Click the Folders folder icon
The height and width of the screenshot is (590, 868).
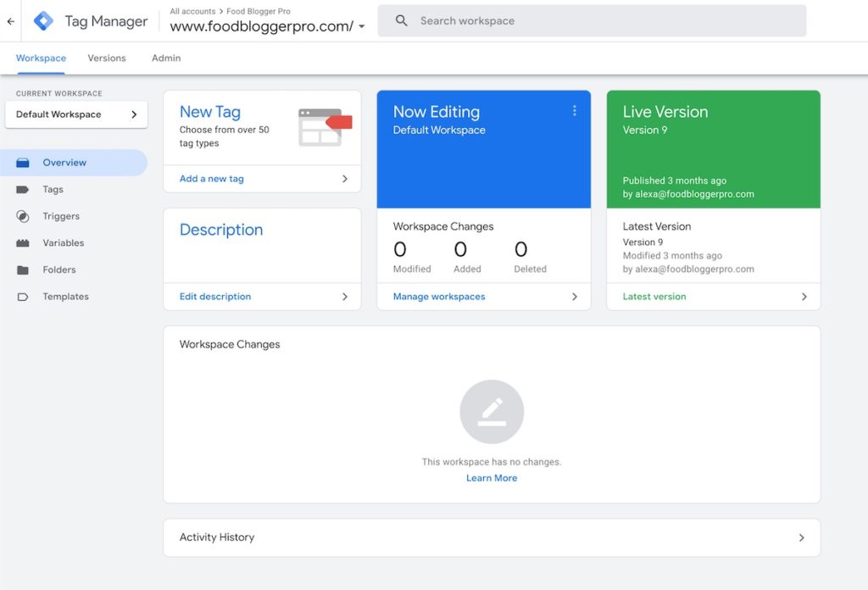(x=23, y=270)
